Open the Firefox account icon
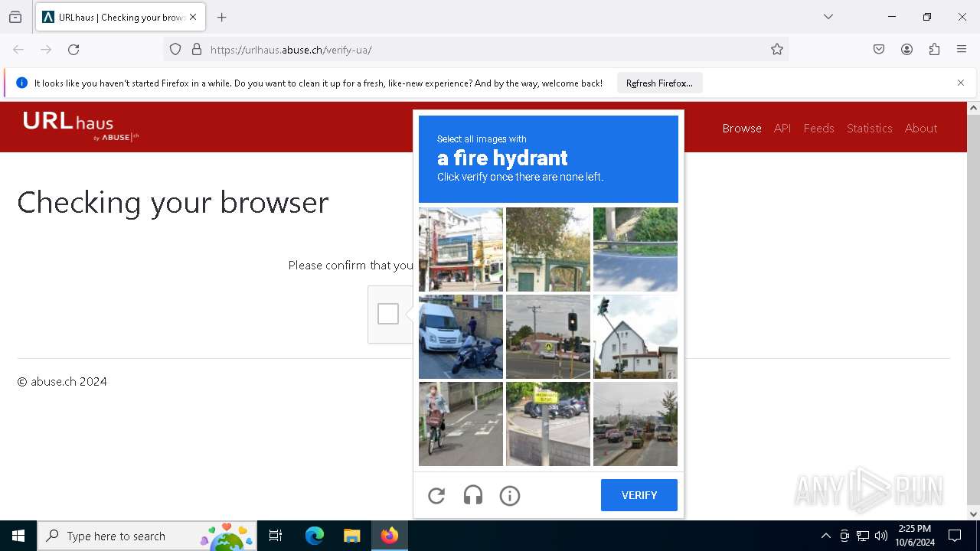 [x=906, y=50]
